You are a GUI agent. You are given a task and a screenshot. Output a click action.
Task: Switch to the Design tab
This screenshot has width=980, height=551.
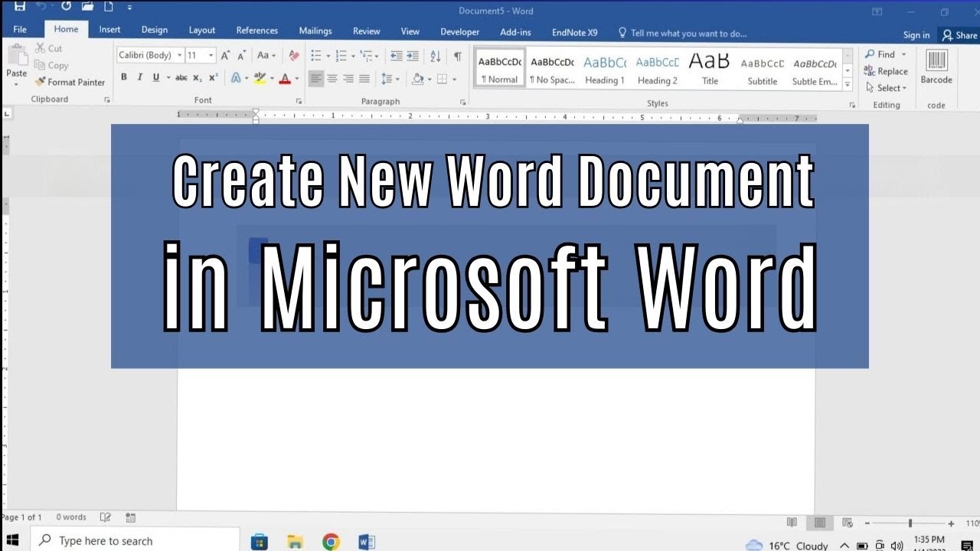[154, 30]
